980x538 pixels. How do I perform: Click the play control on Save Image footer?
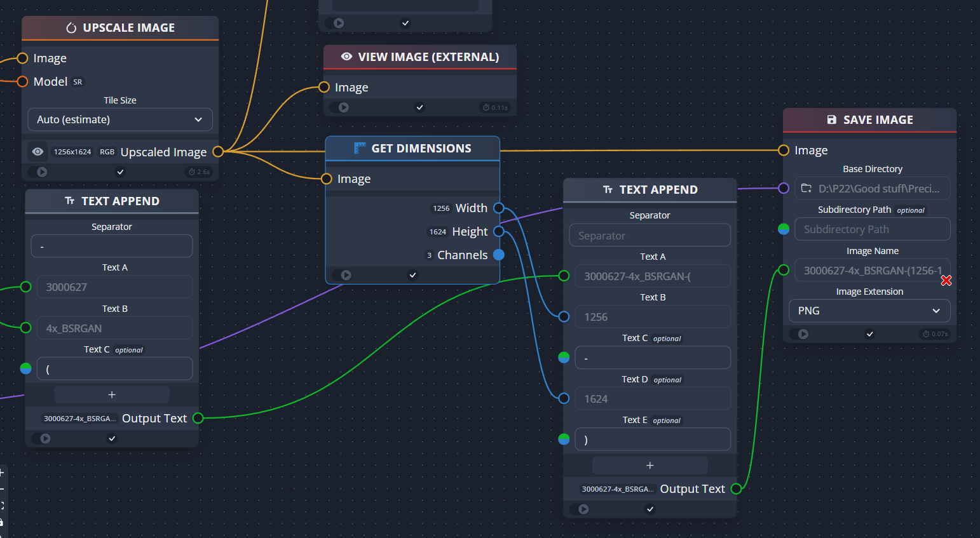tap(803, 333)
